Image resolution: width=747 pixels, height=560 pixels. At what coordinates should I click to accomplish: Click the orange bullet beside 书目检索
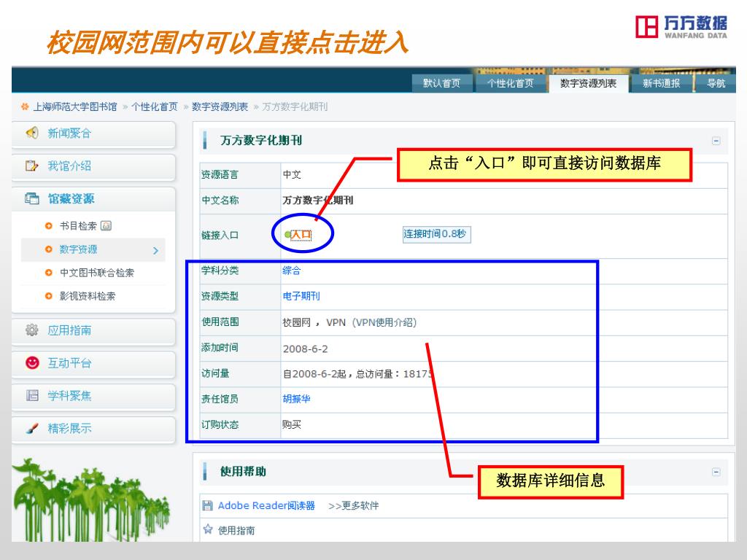click(x=49, y=226)
